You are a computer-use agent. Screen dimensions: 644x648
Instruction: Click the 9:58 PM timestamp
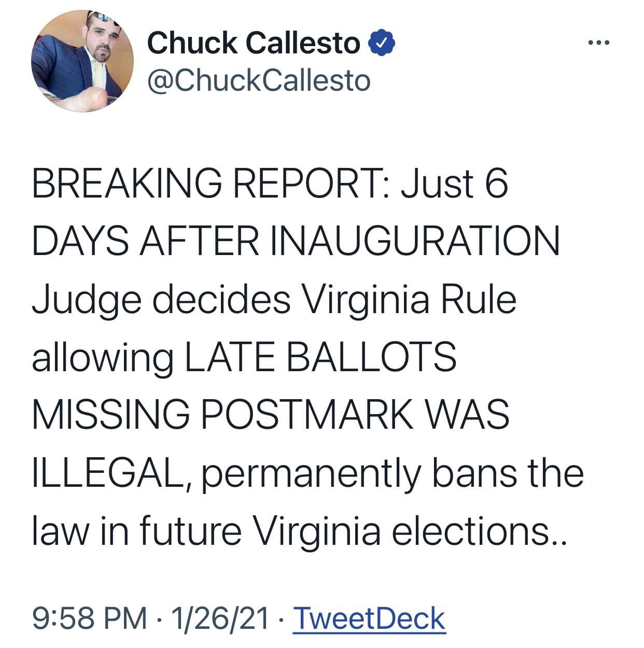click(89, 618)
